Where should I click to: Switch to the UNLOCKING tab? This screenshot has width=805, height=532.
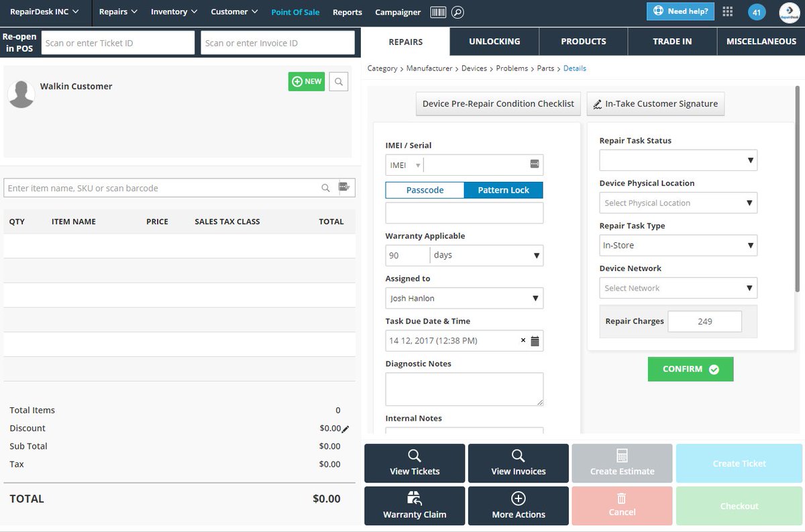[x=494, y=42]
